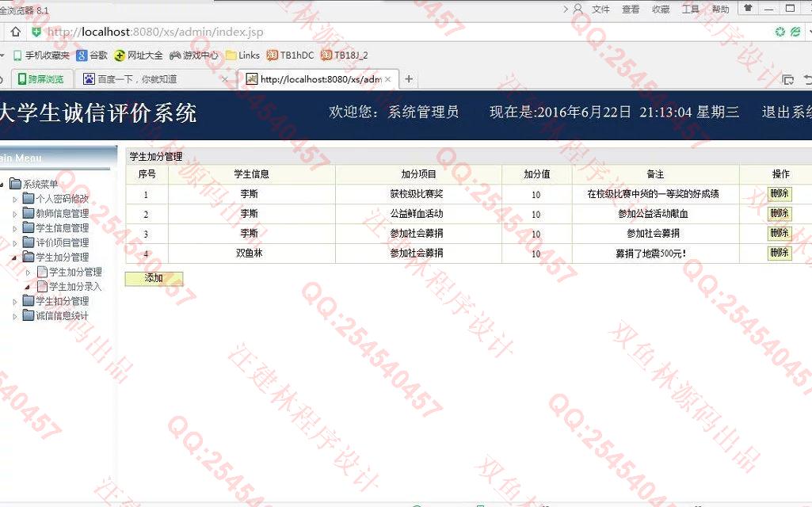
Task: Open the 谷歌 bookmark
Action: pyautogui.click(x=92, y=55)
